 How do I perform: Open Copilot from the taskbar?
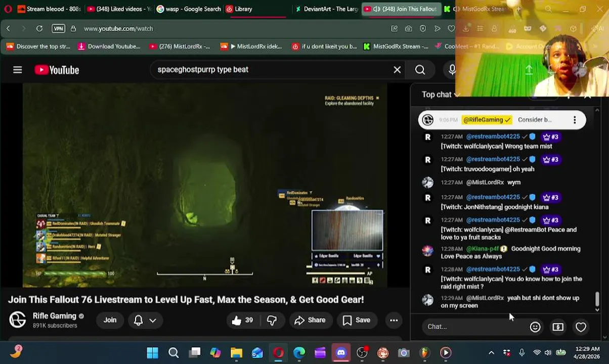point(215,352)
